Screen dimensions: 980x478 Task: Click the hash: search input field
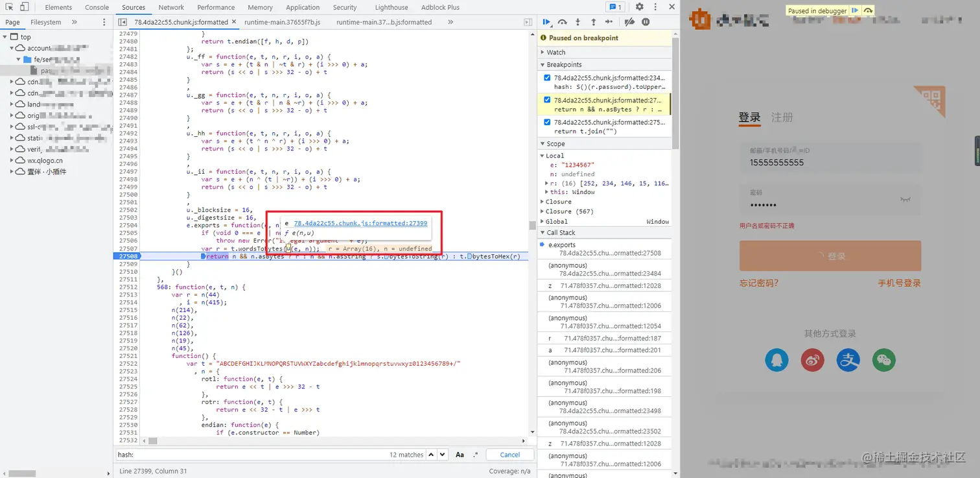click(x=253, y=455)
